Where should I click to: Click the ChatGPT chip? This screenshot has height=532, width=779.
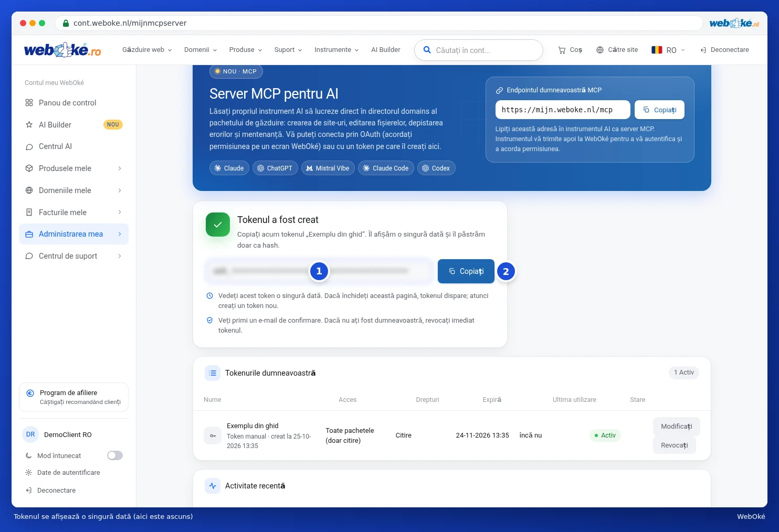(x=276, y=168)
